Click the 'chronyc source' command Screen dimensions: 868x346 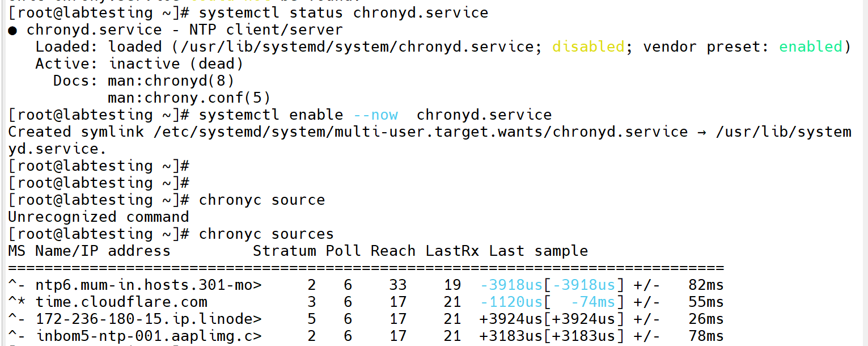[262, 200]
